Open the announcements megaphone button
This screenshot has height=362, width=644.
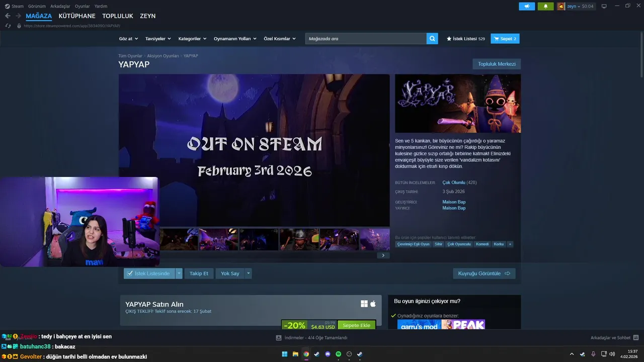[527, 6]
